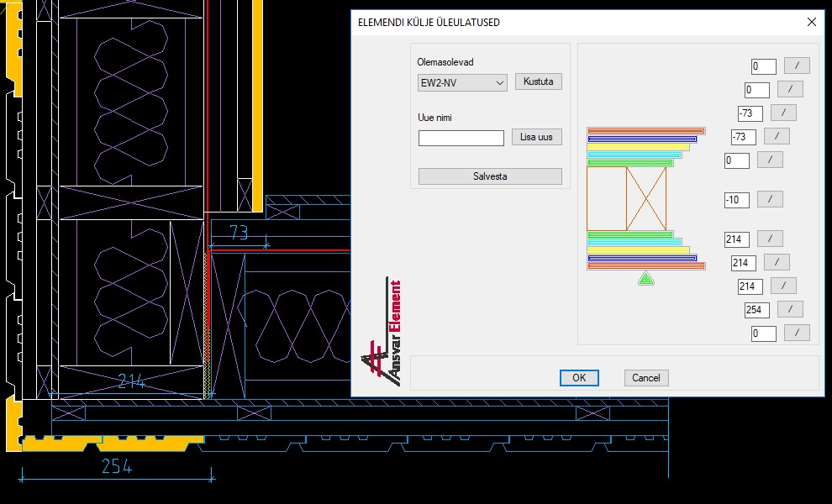Select the -10 value field

pyautogui.click(x=737, y=200)
